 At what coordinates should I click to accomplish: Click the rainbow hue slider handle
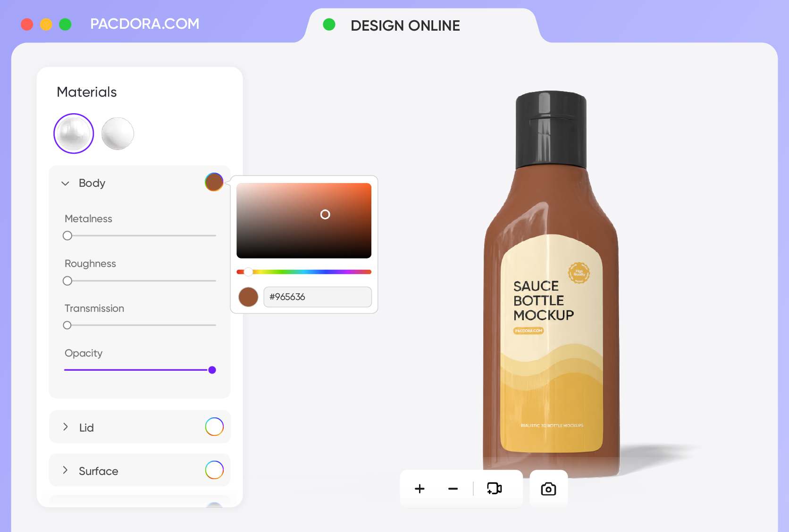click(x=248, y=272)
